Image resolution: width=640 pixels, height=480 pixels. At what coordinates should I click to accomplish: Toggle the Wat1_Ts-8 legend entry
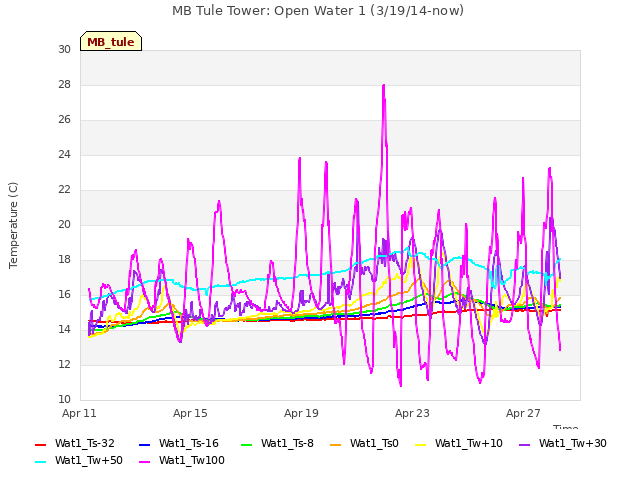pos(278,443)
